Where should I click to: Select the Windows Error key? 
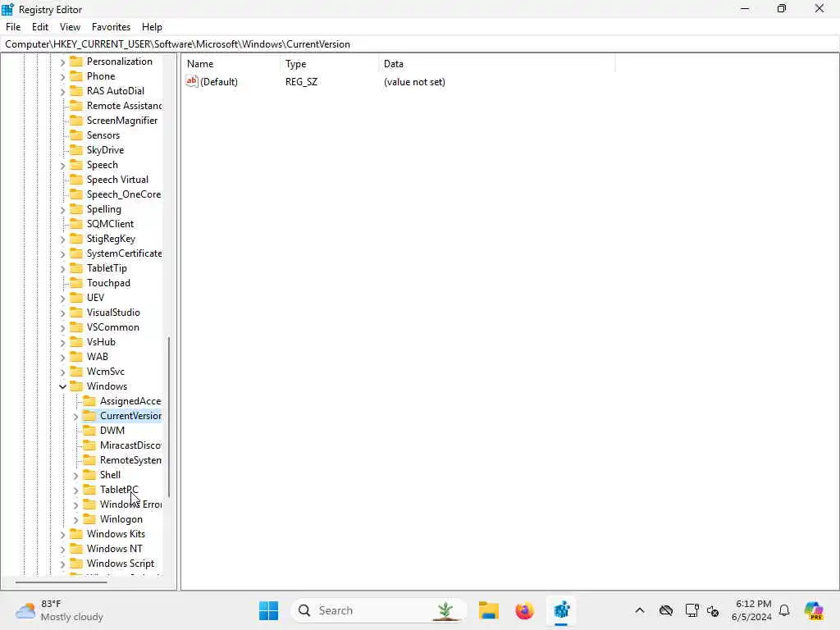point(130,504)
